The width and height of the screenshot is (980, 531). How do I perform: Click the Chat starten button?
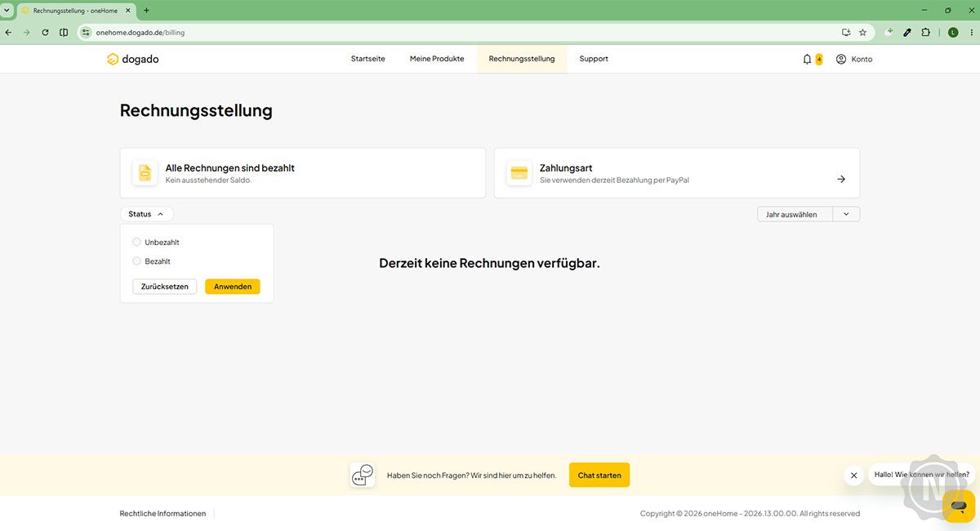coord(599,475)
